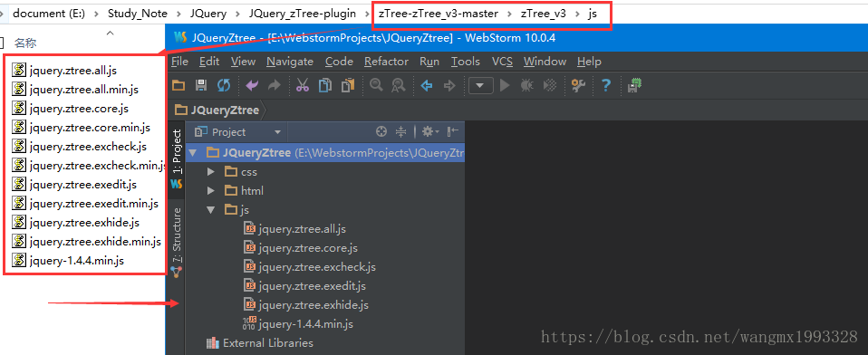Open the Refactor menu

[386, 62]
